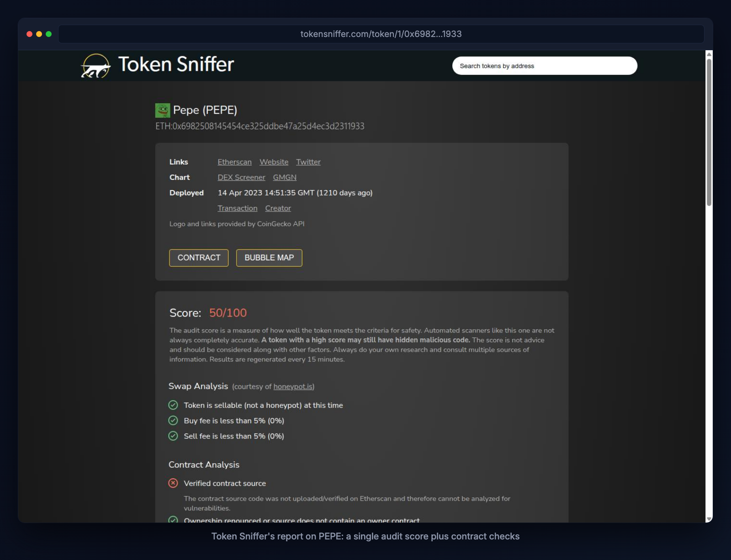This screenshot has height=560, width=731.
Task: Click the Links row label
Action: pos(179,162)
